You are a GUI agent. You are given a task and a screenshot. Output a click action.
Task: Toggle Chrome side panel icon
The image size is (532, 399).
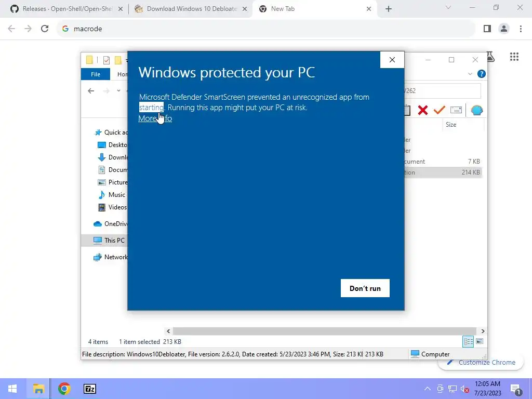487,29
